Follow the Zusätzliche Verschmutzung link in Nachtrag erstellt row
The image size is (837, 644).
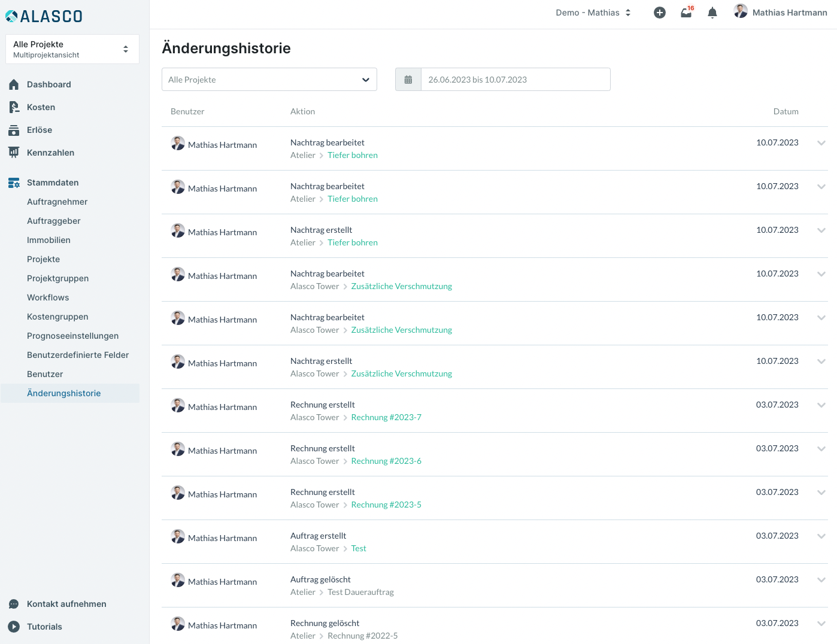[401, 373]
